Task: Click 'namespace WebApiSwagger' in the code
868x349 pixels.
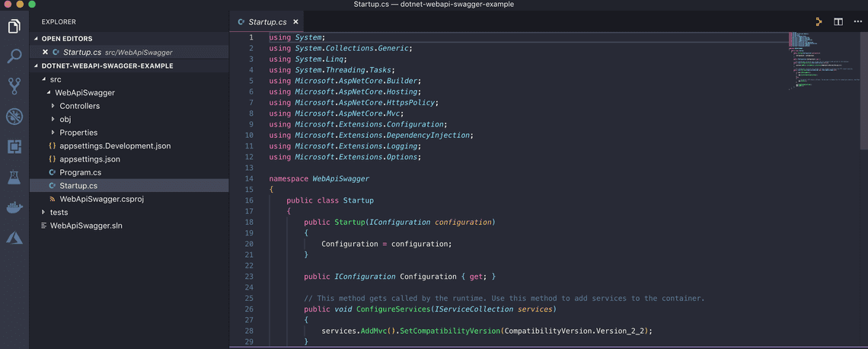Action: [x=319, y=179]
